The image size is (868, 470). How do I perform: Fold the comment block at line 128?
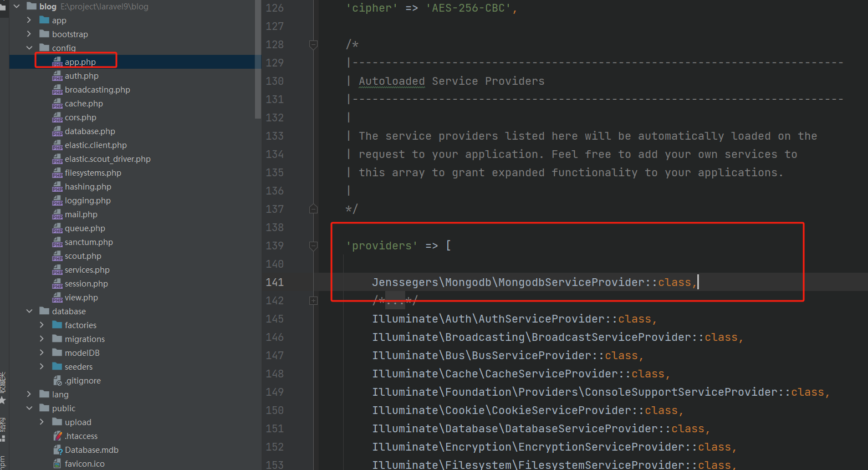click(313, 44)
